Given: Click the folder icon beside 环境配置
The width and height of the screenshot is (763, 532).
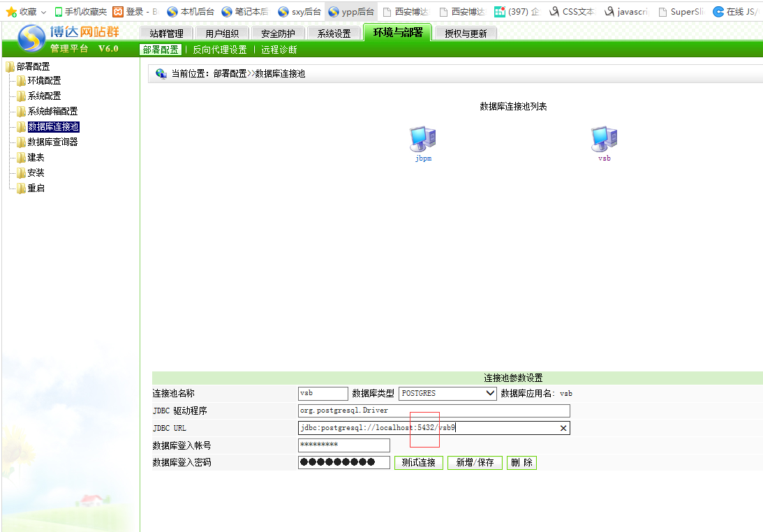Looking at the screenshot, I should pyautogui.click(x=21, y=81).
